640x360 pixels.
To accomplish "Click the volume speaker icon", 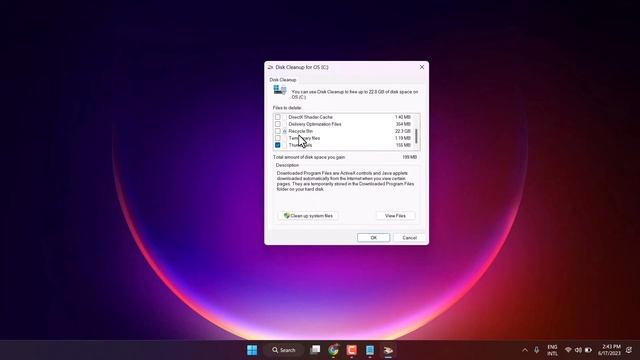I will 578,350.
